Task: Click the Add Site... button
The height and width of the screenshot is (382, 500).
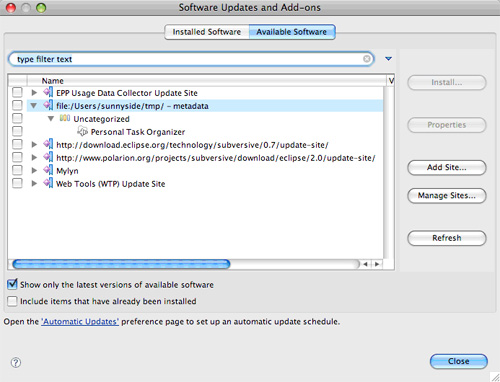Action: click(x=447, y=167)
